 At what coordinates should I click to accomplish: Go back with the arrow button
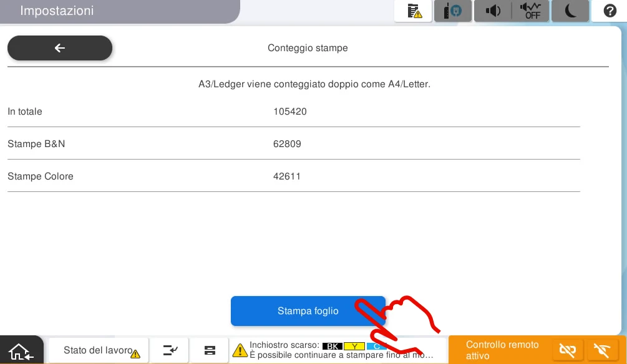point(60,48)
